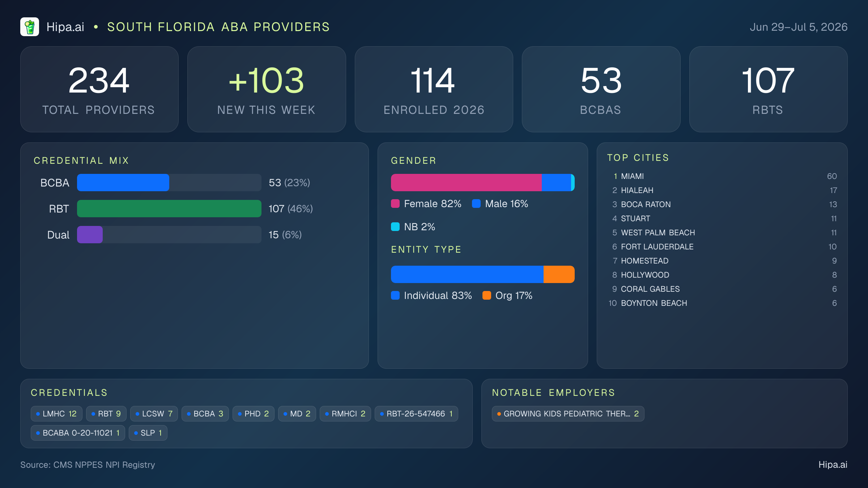Click the cyan NB legend swatch

click(395, 227)
